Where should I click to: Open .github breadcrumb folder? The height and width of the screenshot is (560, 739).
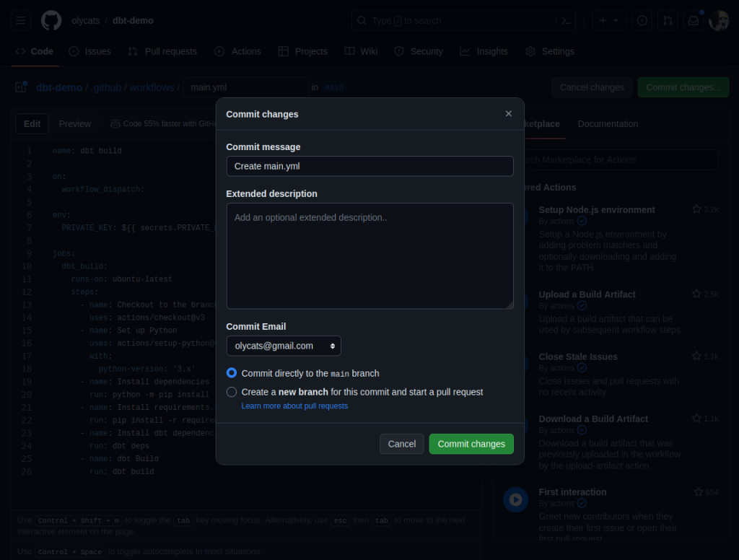107,87
